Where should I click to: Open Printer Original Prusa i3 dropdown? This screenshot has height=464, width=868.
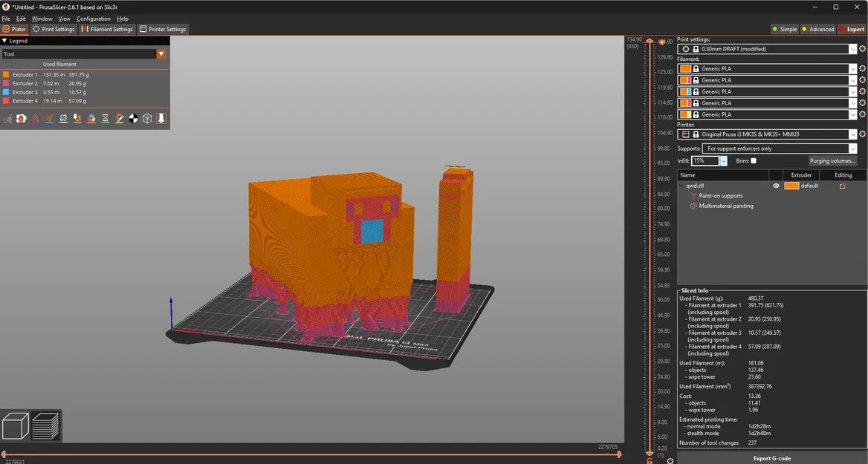[767, 134]
